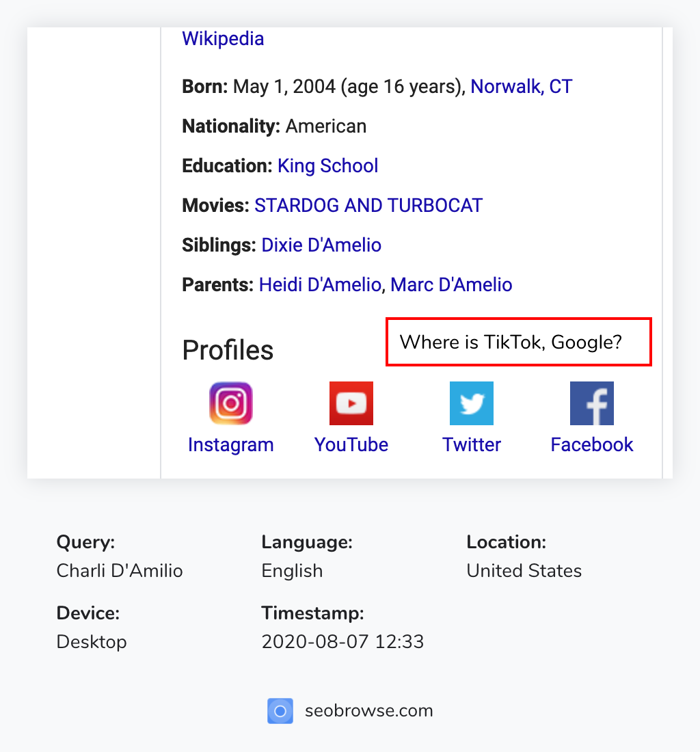Viewport: 700px width, 752px height.
Task: Select the query text Charli D'Amilio
Action: (119, 570)
